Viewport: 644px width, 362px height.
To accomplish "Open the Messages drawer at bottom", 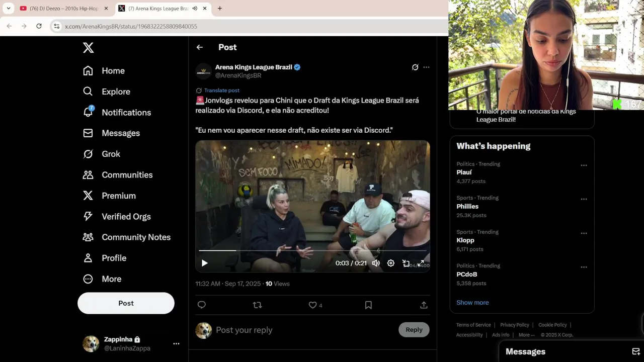I will point(572,351).
